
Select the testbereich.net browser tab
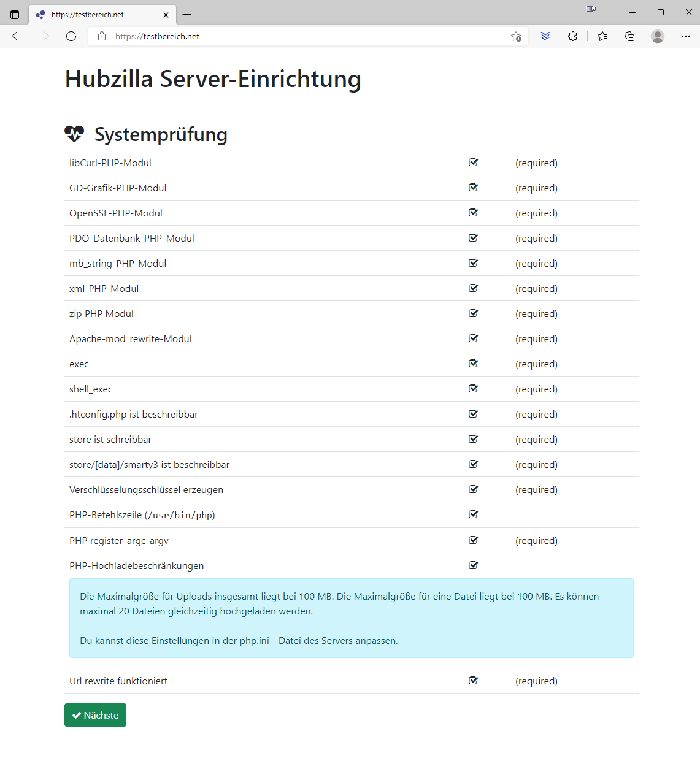[98, 13]
